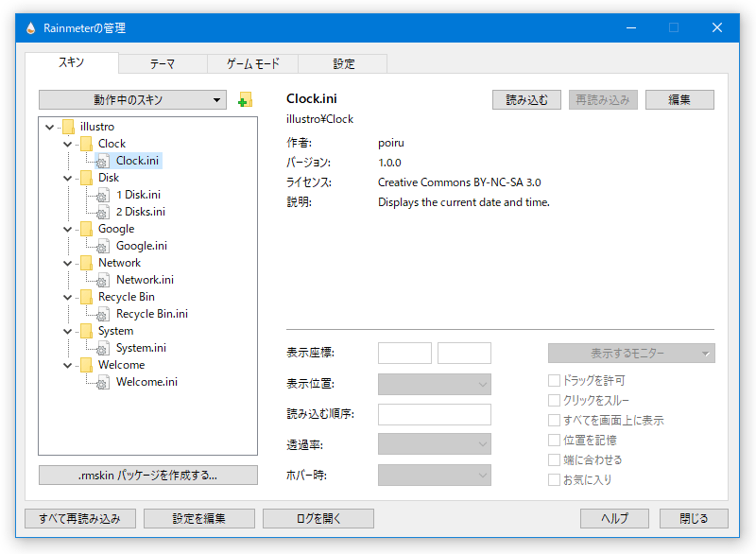This screenshot has height=554, width=756.
Task: Click the Clock.ini file gear icon
Action: click(103, 161)
